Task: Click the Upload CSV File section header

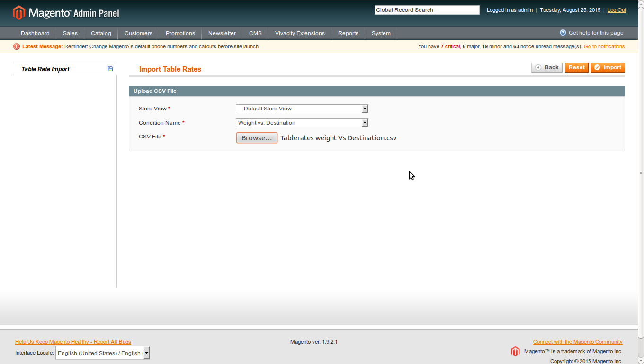Action: (x=377, y=91)
